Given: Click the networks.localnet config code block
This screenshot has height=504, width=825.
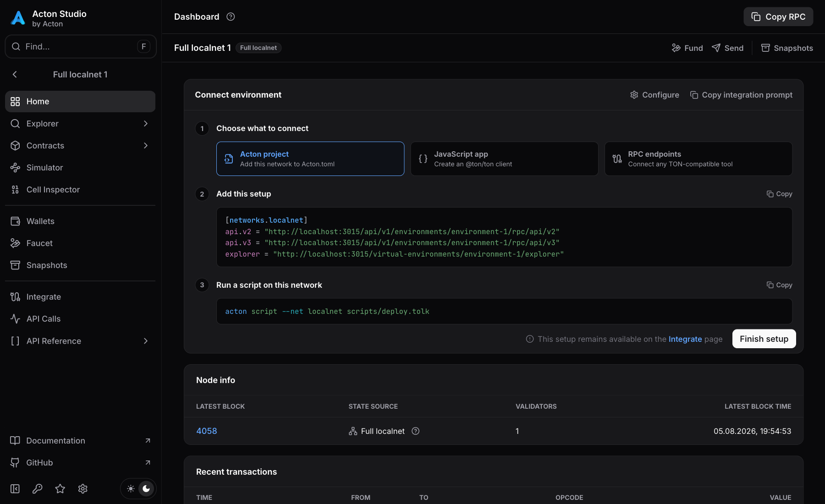Looking at the screenshot, I should [504, 237].
